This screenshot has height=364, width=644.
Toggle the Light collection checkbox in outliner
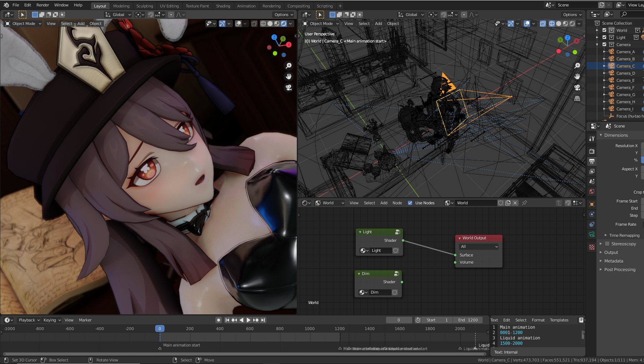click(x=604, y=38)
